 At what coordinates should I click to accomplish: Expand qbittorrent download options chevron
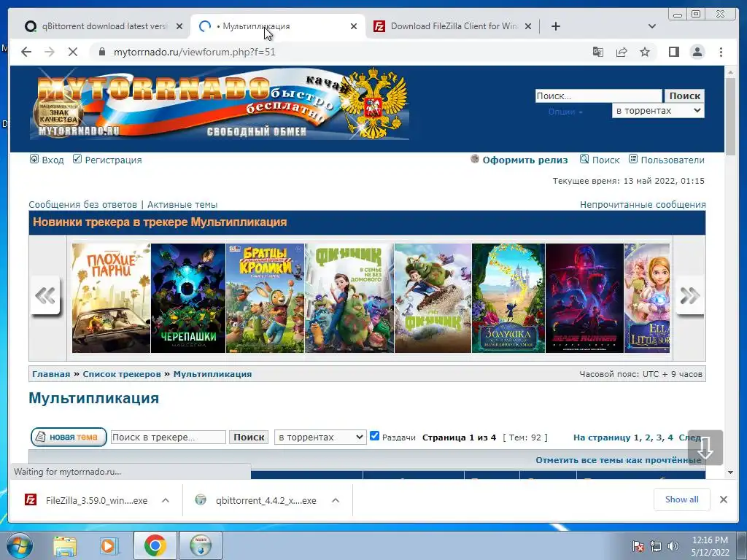(x=336, y=500)
